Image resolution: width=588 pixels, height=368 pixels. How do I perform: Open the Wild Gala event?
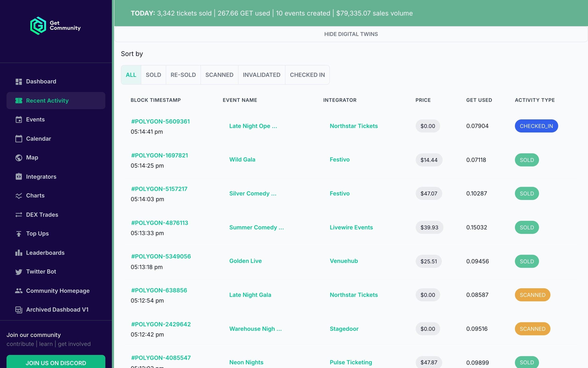click(242, 160)
